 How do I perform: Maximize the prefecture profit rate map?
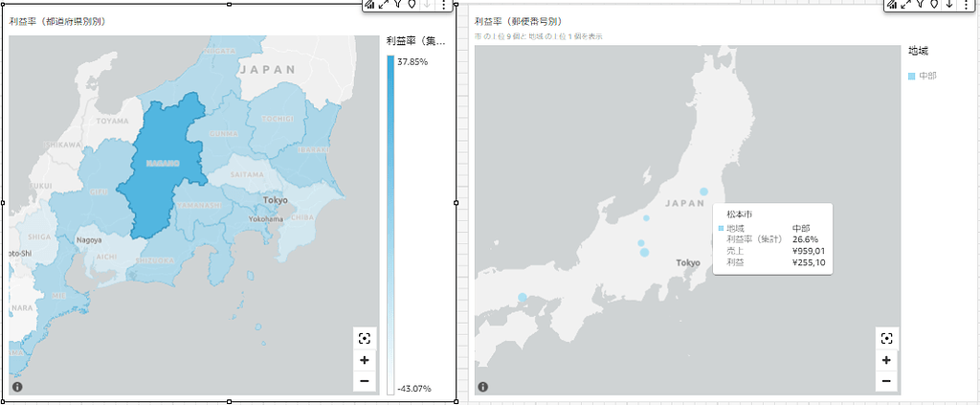pos(384,5)
